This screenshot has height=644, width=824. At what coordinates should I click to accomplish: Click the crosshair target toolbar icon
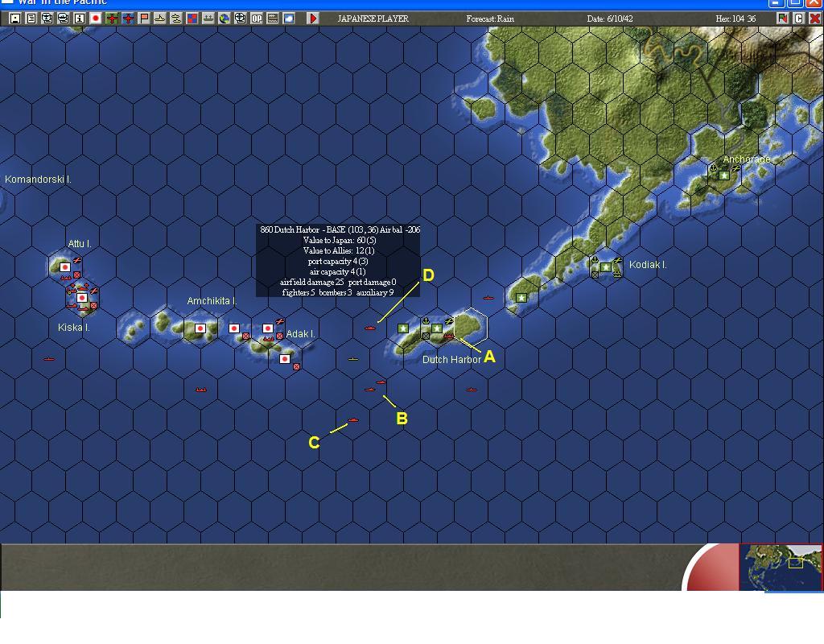click(240, 19)
